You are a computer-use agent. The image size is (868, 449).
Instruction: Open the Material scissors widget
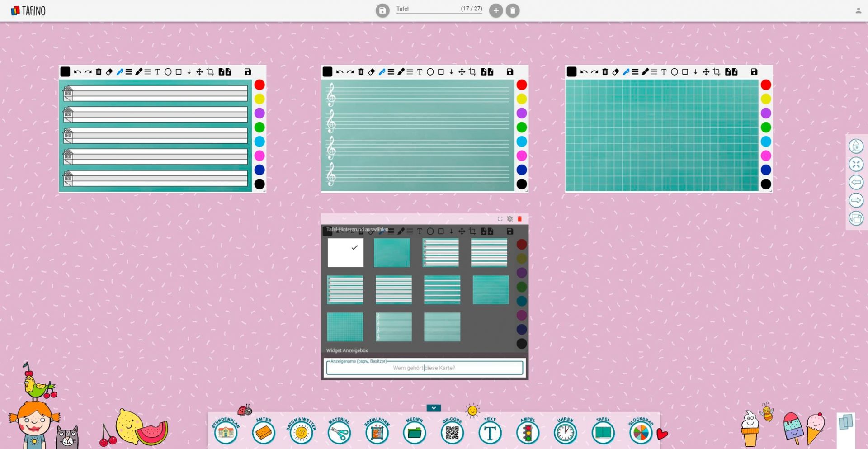tap(339, 433)
